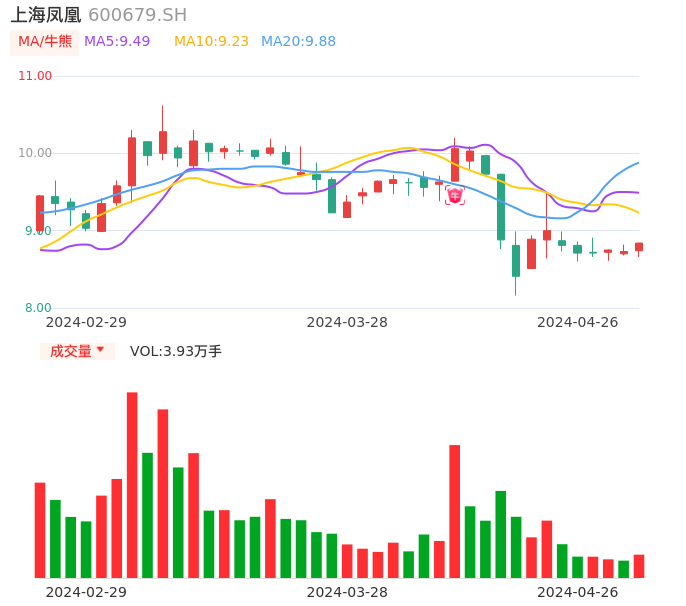Click the first red volume bar on left
The height and width of the screenshot is (606, 686).
(40, 530)
